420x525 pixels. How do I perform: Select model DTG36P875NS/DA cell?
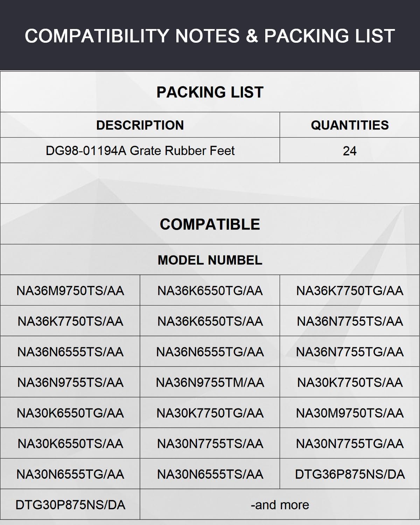350,474
